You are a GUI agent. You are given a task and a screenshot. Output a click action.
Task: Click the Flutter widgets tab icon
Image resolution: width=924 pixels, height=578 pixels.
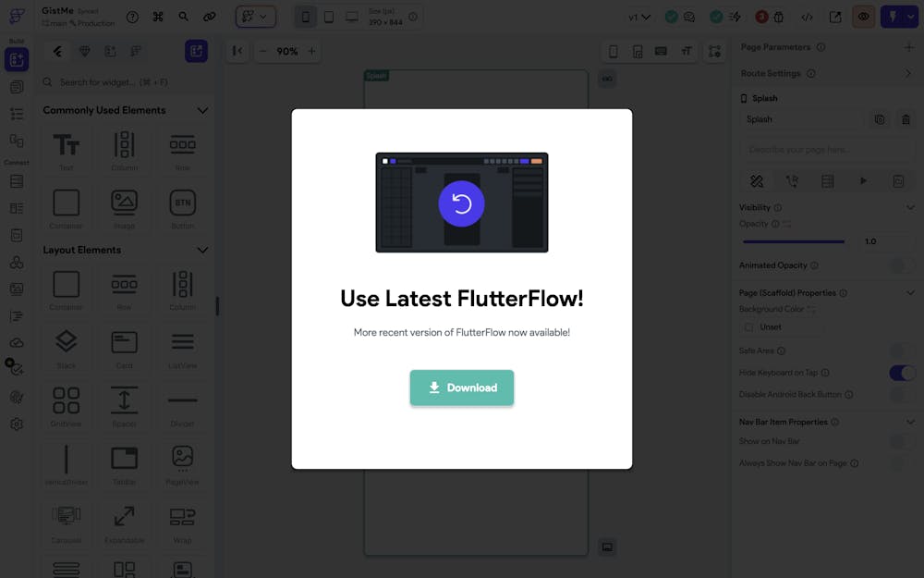pos(57,51)
